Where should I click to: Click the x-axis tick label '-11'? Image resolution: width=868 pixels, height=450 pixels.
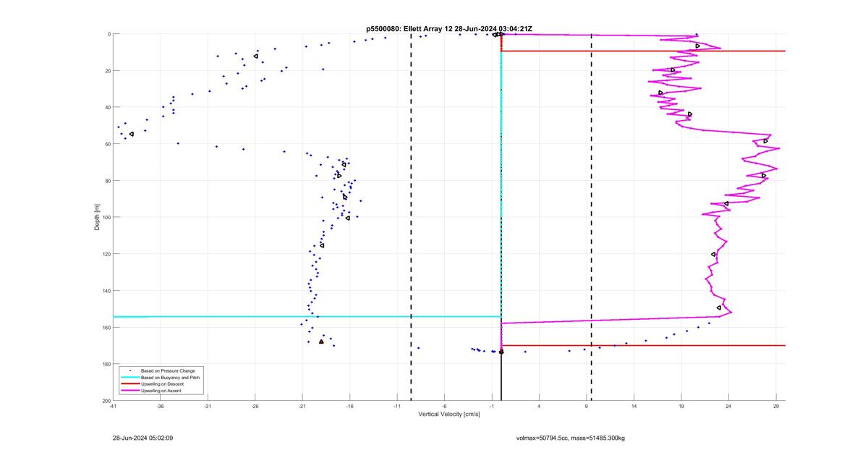click(x=397, y=407)
